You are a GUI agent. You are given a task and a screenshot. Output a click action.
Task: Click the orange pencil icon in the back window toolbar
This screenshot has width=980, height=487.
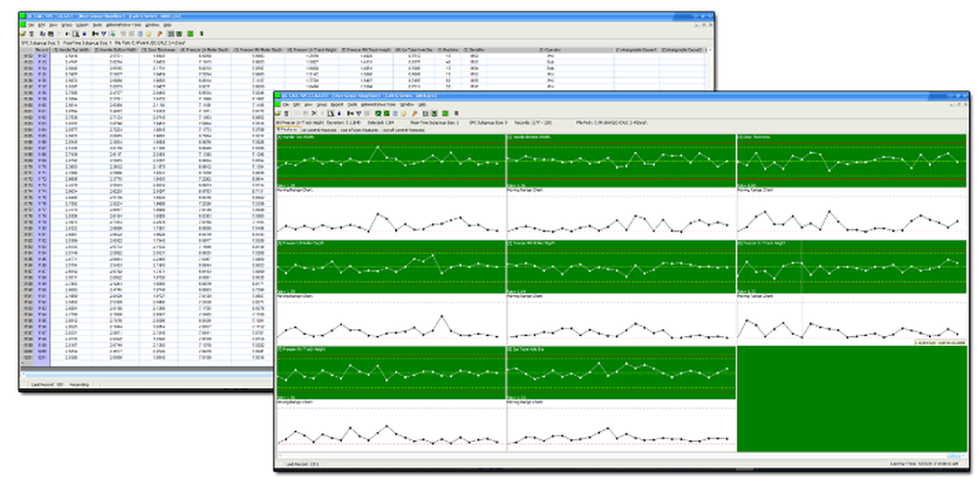[160, 33]
